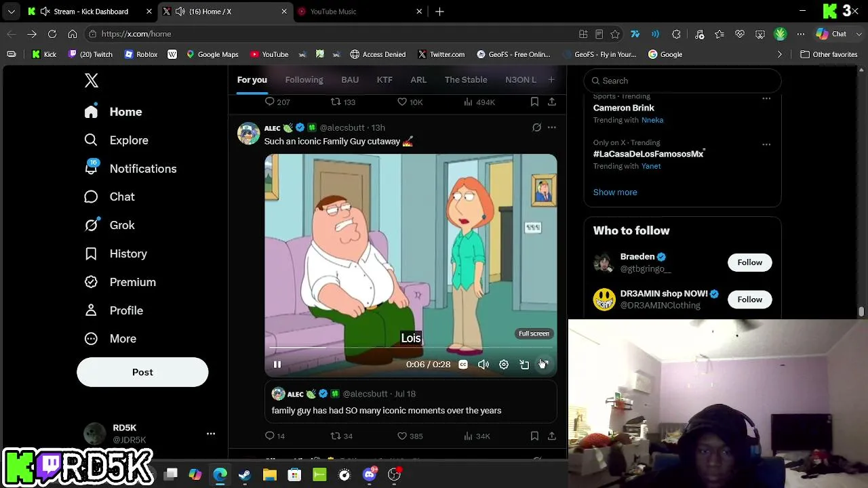Like the post with 385 likes
The width and height of the screenshot is (868, 488).
(x=410, y=436)
